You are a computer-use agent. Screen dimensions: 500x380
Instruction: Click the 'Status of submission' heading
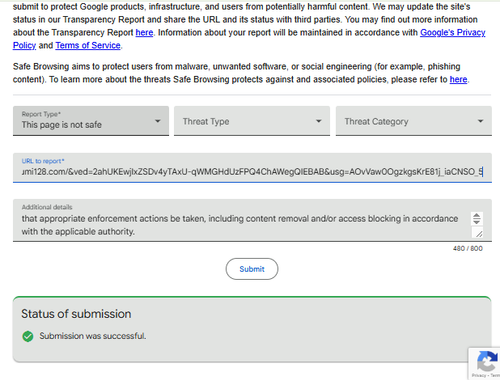[76, 314]
